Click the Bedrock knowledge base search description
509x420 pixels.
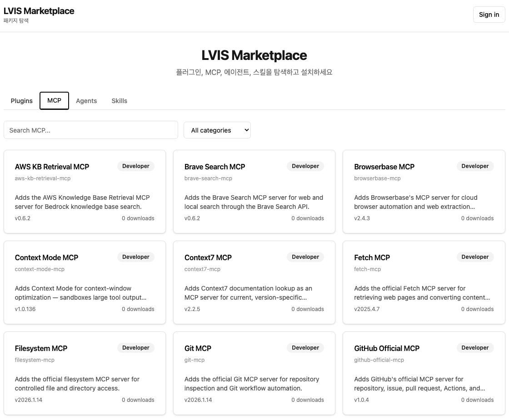[x=82, y=202]
